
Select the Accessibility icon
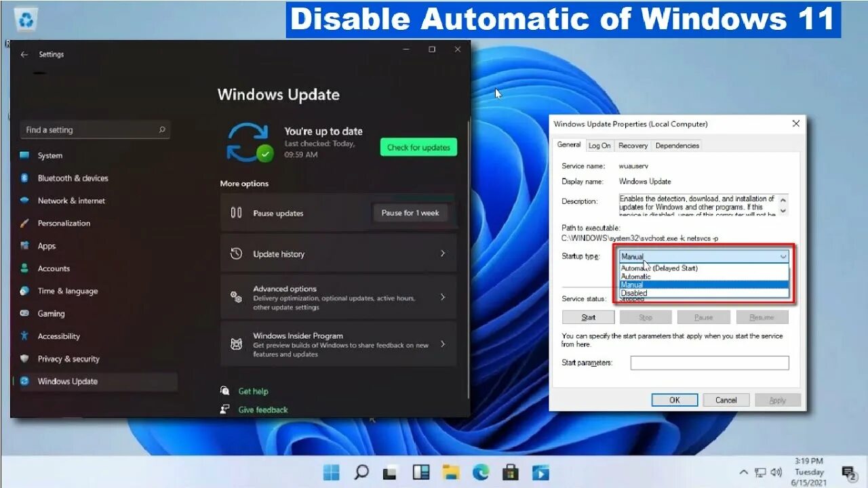[24, 335]
